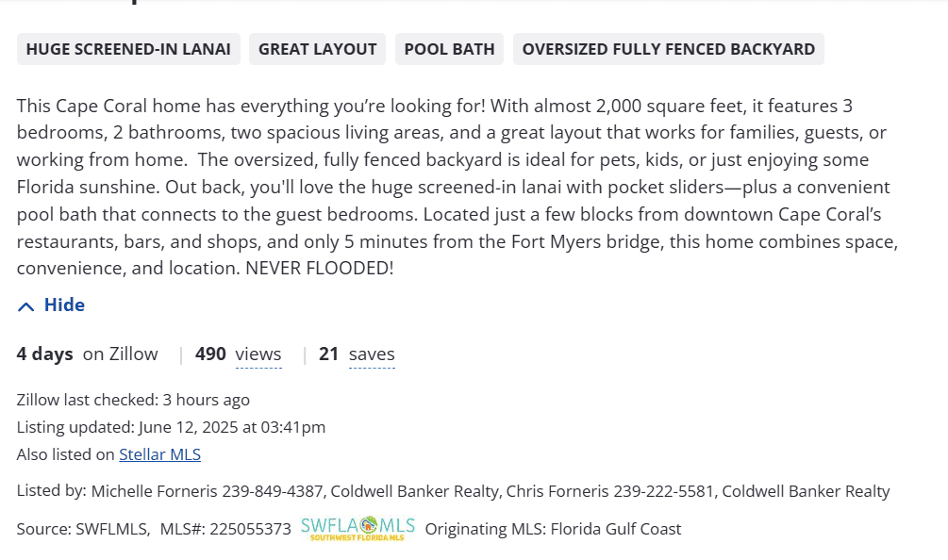Click the Hide text link
This screenshot has width=948, height=560.
pos(64,305)
